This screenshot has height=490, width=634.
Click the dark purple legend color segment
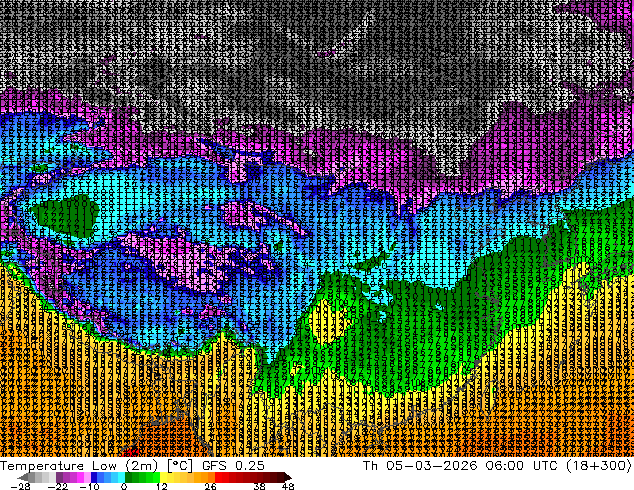point(59,477)
